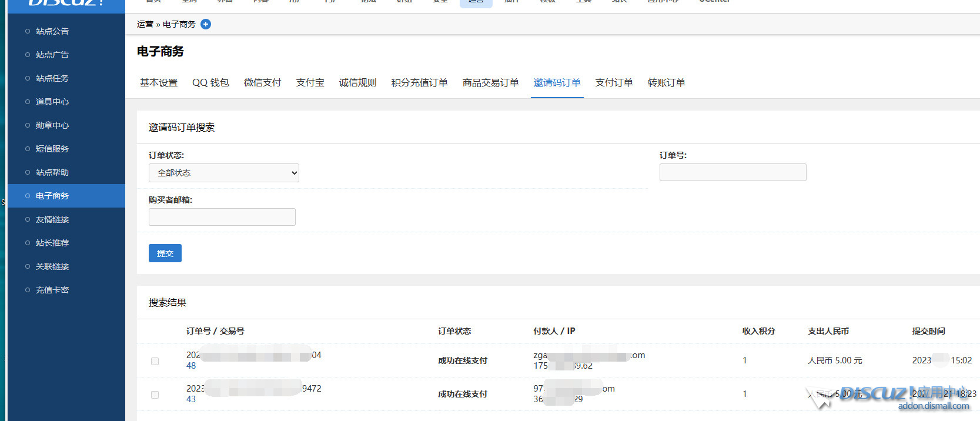
Task: Click the 电子商务 breadcrumb text
Action: 179,24
